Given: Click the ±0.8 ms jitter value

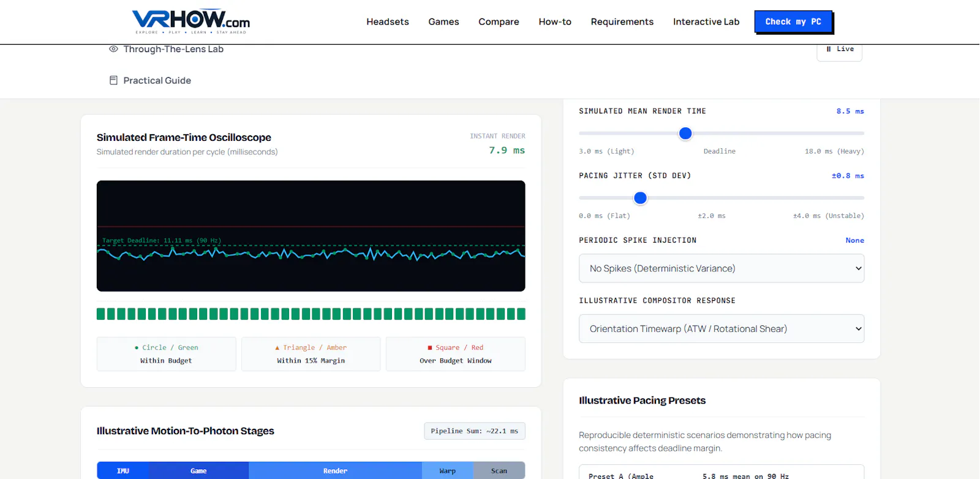Looking at the screenshot, I should tap(848, 176).
